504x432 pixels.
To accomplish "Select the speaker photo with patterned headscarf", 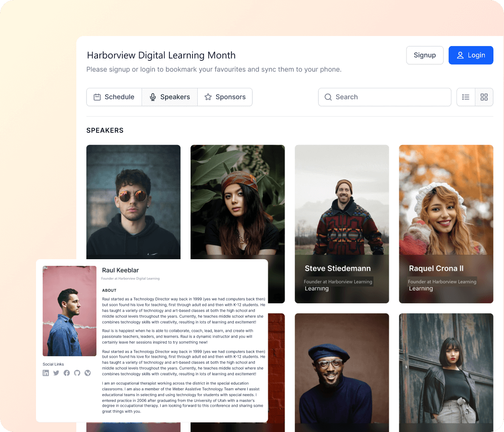I will pyautogui.click(x=238, y=202).
